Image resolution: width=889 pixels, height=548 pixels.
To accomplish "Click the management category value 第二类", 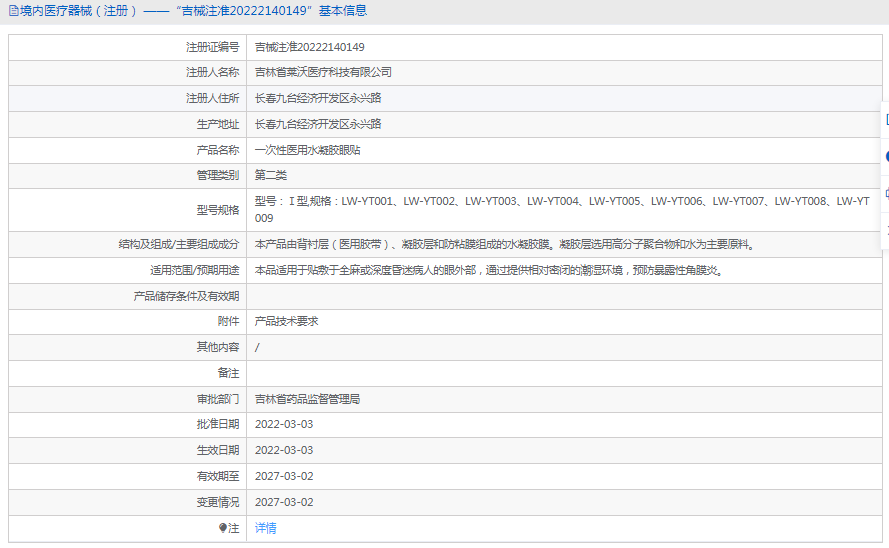I will (270, 175).
